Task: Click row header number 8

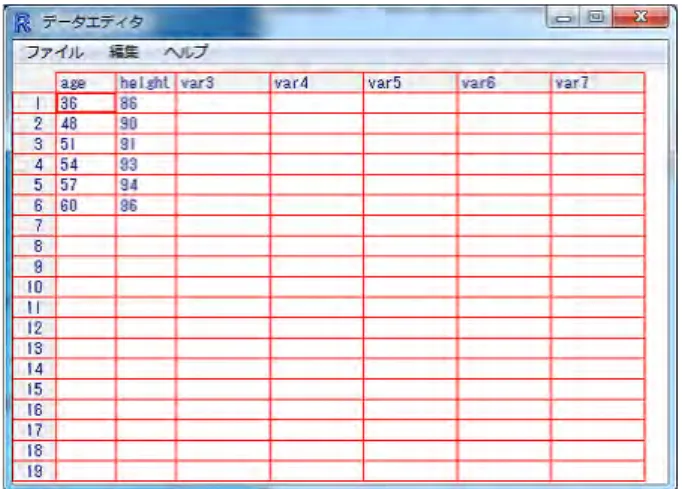Action: point(35,246)
